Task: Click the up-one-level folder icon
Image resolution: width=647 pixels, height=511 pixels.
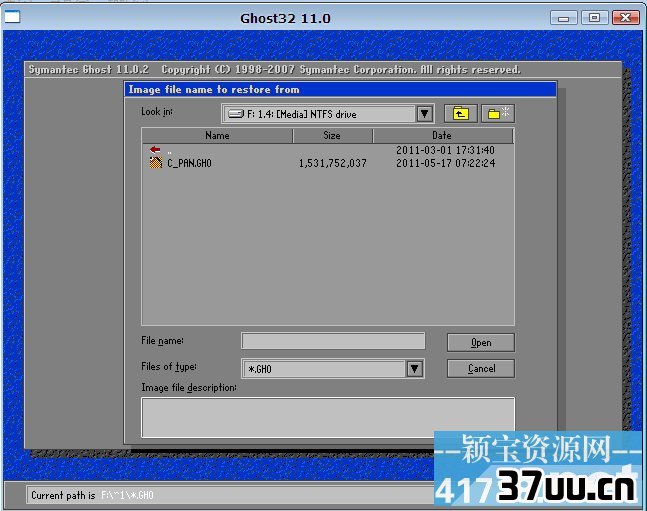Action: (460, 114)
